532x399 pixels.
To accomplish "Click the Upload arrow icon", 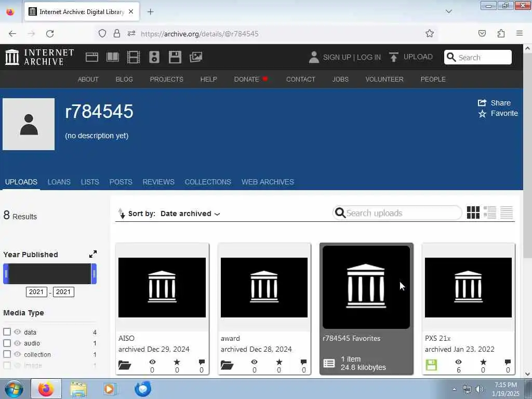I will click(394, 57).
